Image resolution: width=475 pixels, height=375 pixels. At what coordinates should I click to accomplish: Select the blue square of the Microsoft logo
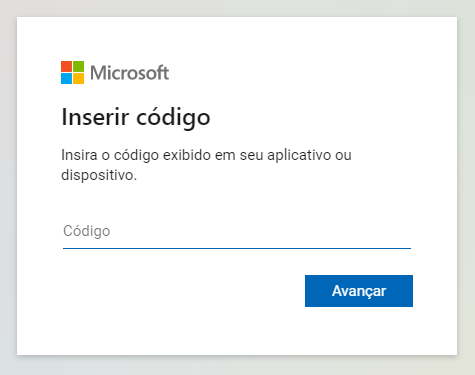coord(66,79)
